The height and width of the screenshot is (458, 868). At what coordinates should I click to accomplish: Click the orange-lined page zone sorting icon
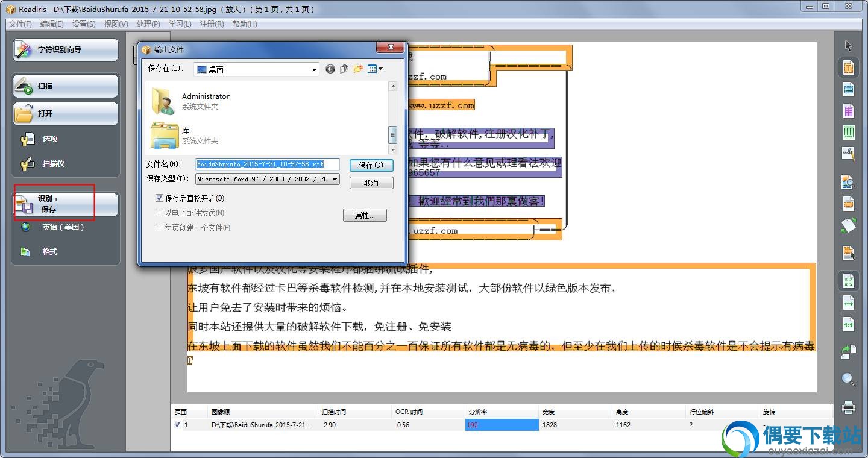click(x=849, y=204)
